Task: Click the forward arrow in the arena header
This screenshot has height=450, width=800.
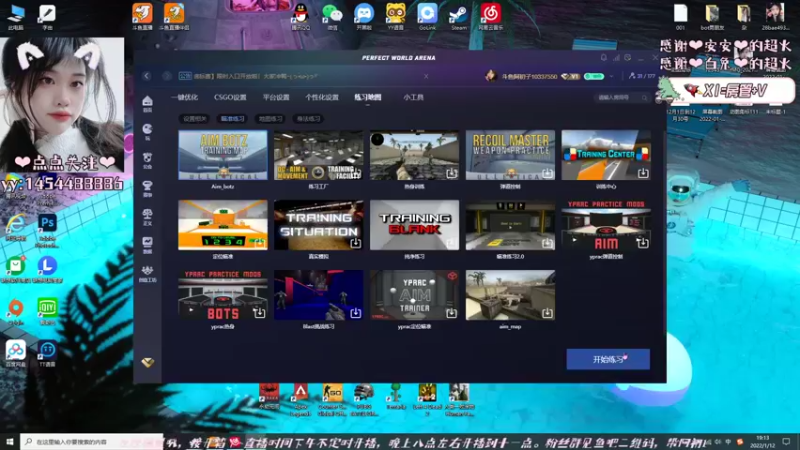Action: [167, 76]
